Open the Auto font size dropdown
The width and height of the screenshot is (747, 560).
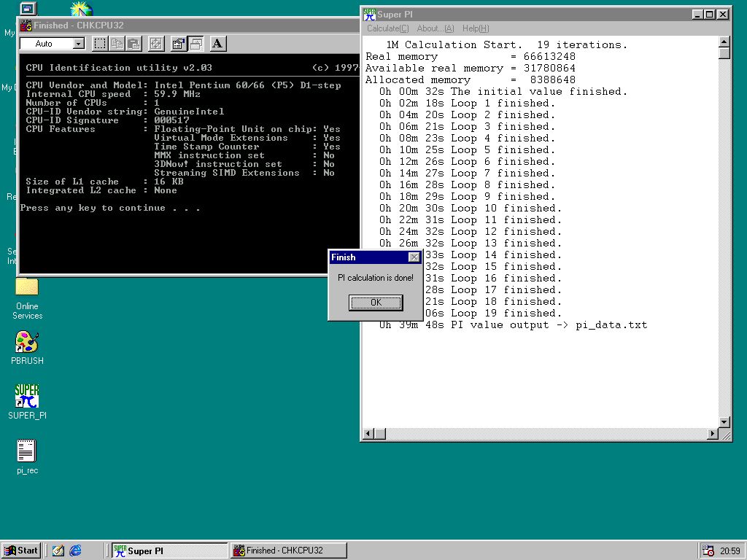79,44
